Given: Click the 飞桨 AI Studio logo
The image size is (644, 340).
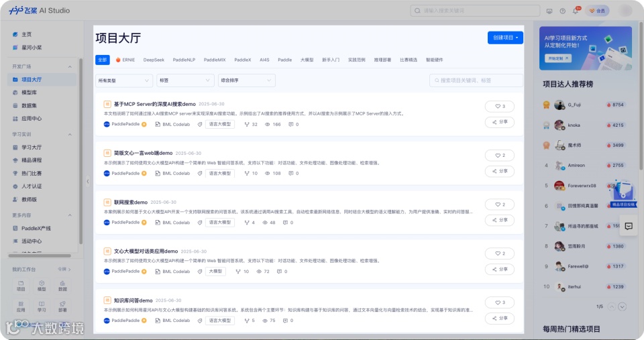Looking at the screenshot, I should (40, 11).
